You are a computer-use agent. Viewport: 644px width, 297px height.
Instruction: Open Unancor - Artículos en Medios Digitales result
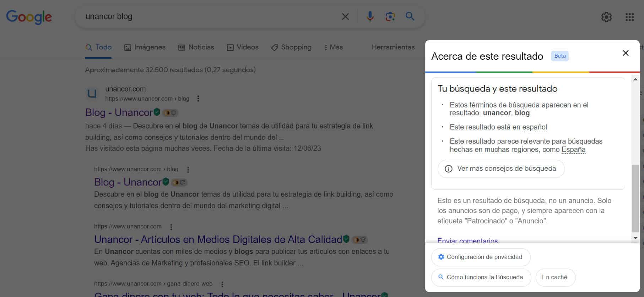[218, 239]
